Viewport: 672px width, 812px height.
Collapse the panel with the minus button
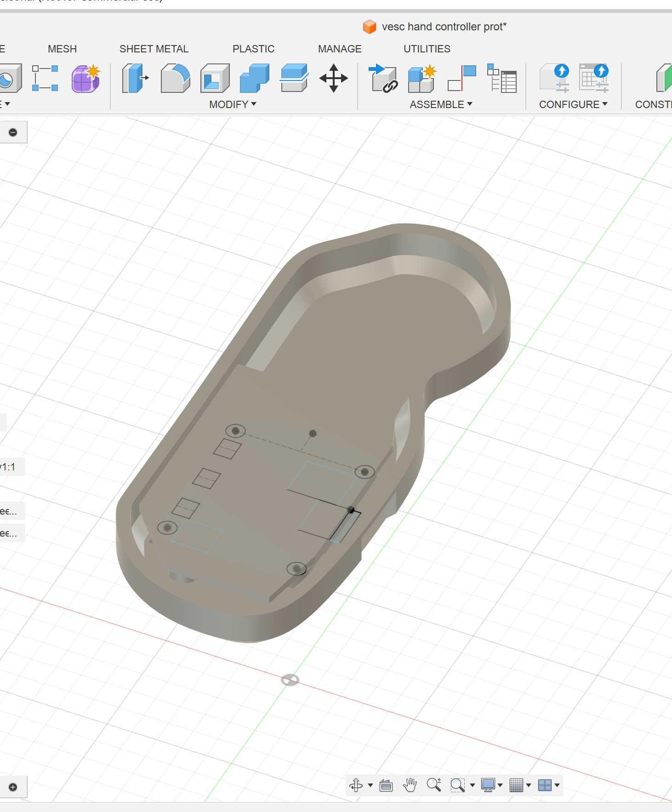(13, 132)
